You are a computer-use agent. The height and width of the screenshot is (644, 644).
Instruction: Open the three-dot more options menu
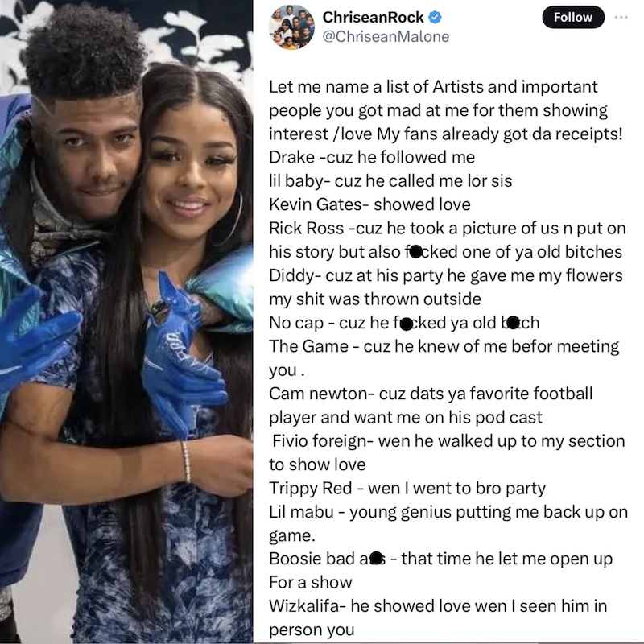click(x=621, y=17)
